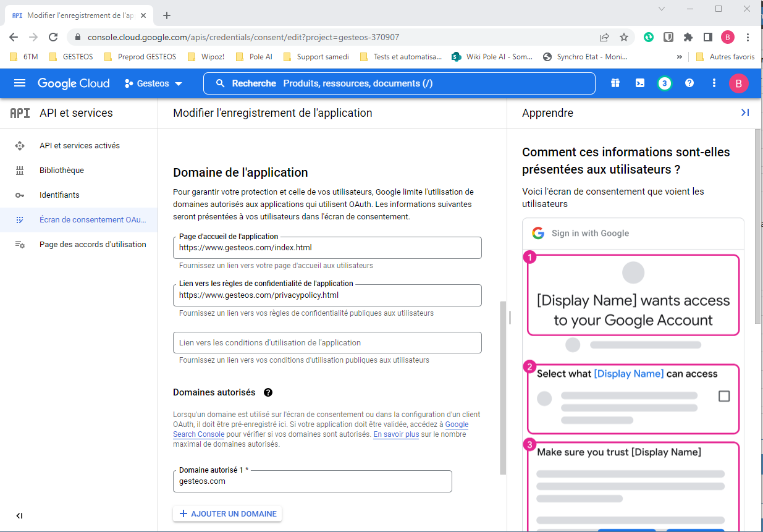The height and width of the screenshot is (532, 763).
Task: Select Identifiants in the sidebar
Action: coord(59,195)
